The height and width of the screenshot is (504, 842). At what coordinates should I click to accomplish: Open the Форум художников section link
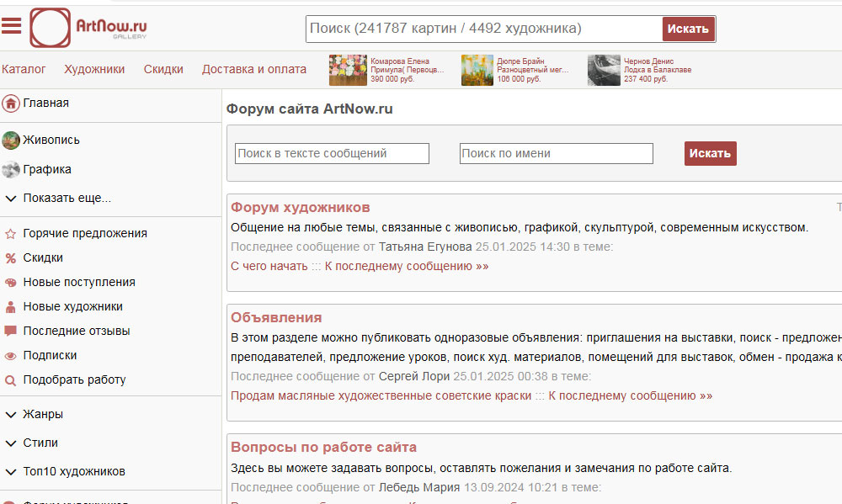pyautogui.click(x=301, y=207)
